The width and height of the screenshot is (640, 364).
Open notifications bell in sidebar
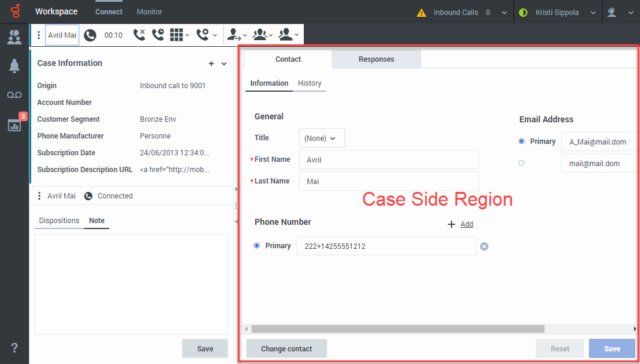pyautogui.click(x=14, y=66)
